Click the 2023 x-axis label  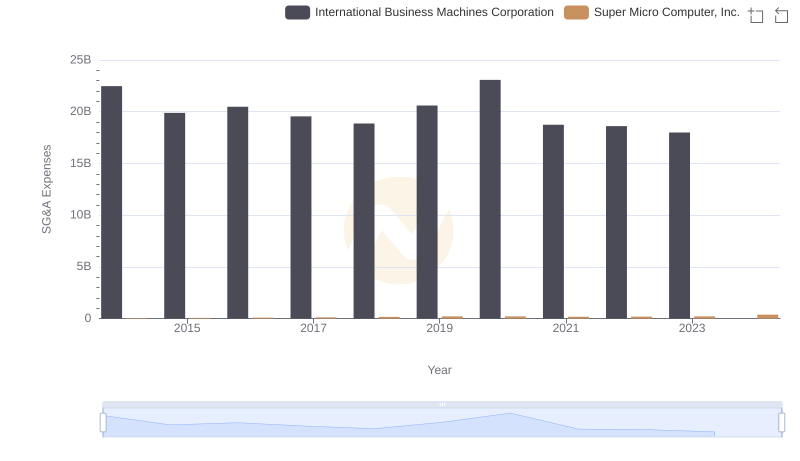[x=692, y=328]
